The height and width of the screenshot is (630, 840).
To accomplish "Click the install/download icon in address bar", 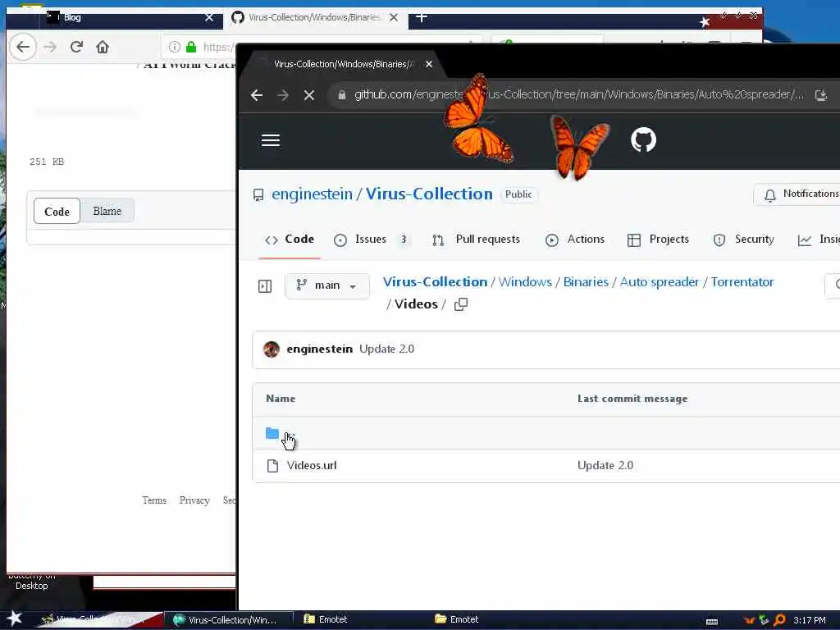I will (820, 95).
